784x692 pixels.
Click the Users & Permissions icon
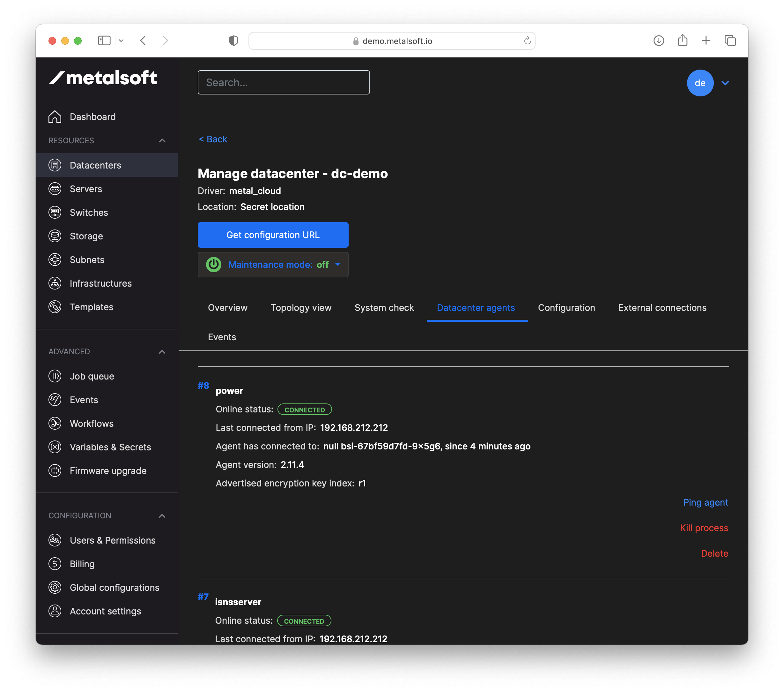point(55,540)
